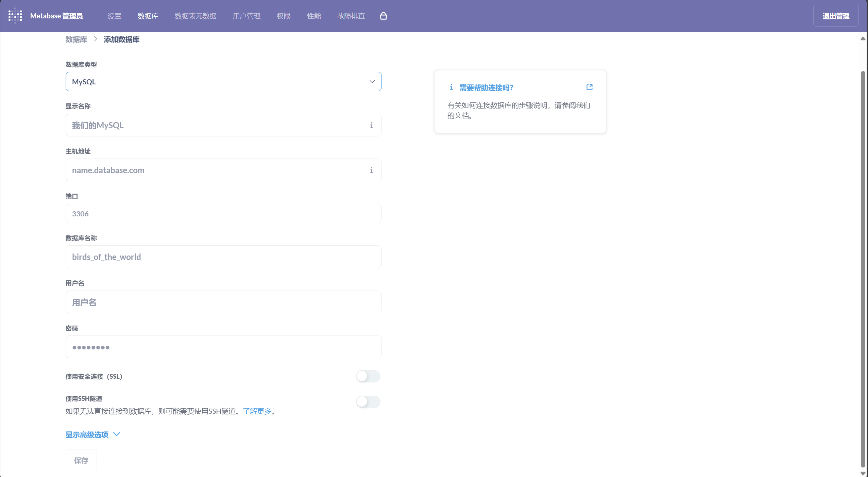Turn on the SSH tunnel toggle
Screen dimensions: 868x477
(x=368, y=402)
